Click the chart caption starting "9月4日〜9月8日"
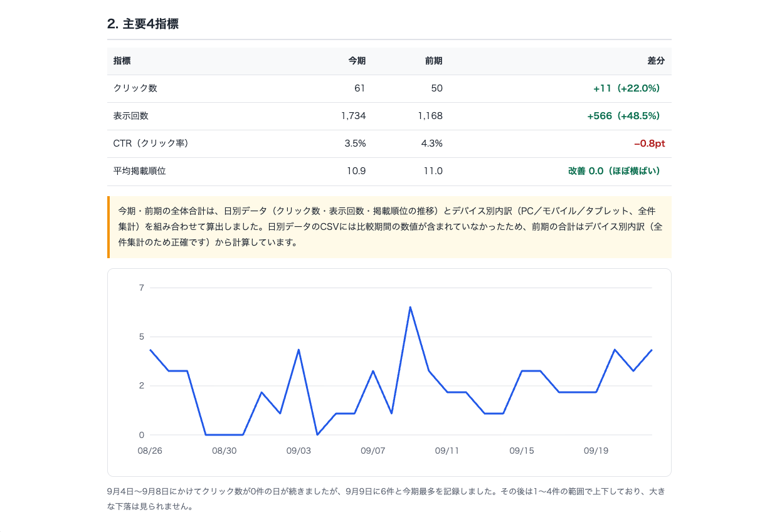Screen dimensions: 777x532 point(386,499)
